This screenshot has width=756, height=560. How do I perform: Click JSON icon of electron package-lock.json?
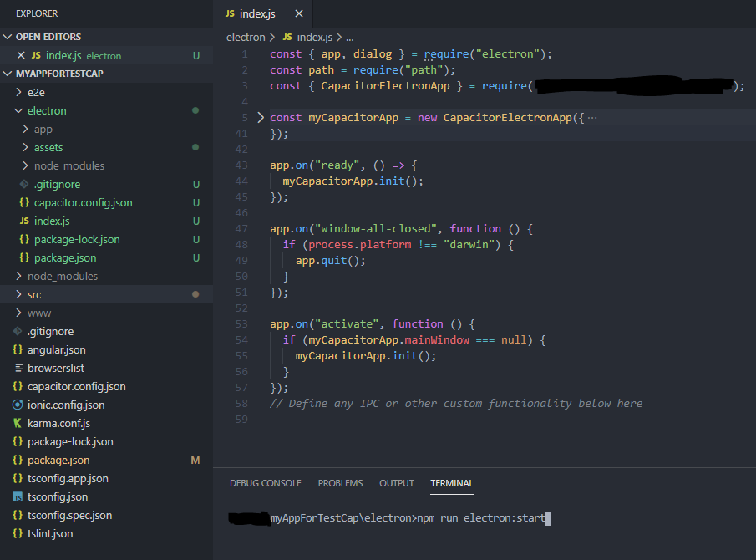click(24, 239)
